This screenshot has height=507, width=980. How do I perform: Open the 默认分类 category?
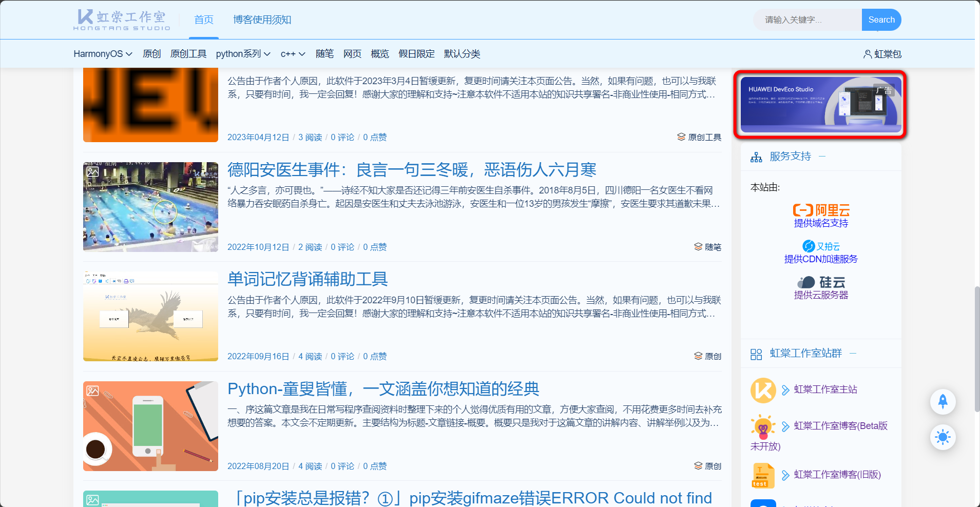(x=462, y=54)
